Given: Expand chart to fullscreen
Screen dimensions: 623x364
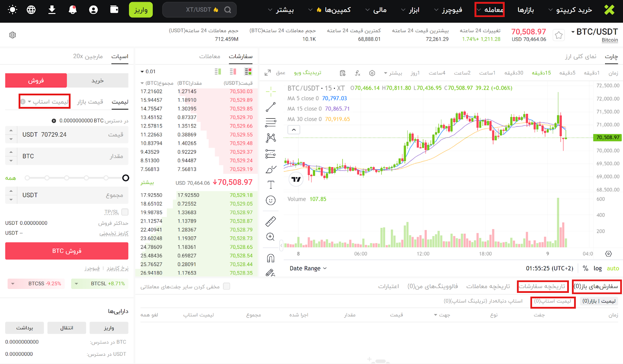Looking at the screenshot, I should [268, 73].
